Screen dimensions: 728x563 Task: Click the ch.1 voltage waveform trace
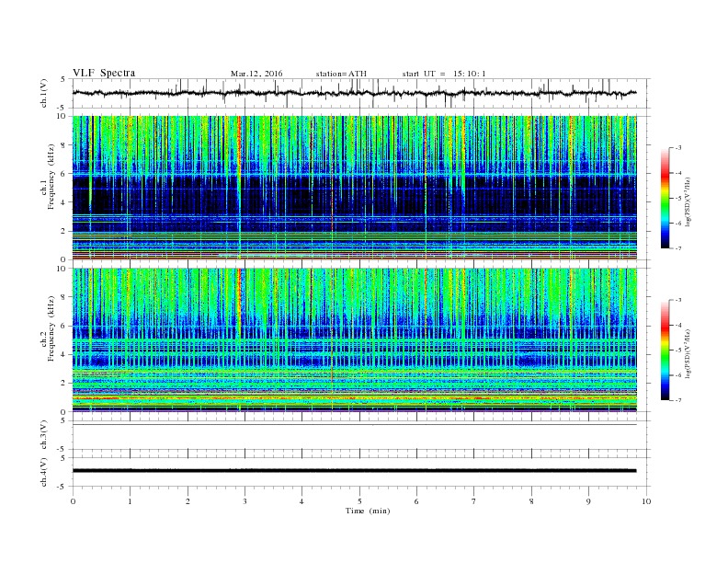[355, 93]
